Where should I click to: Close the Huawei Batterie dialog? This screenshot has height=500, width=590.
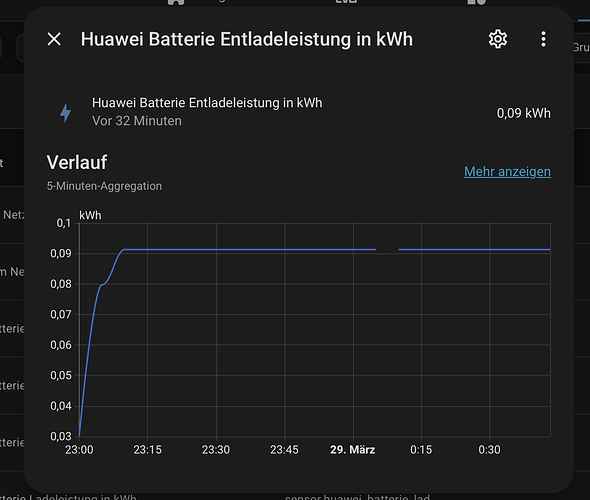54,39
